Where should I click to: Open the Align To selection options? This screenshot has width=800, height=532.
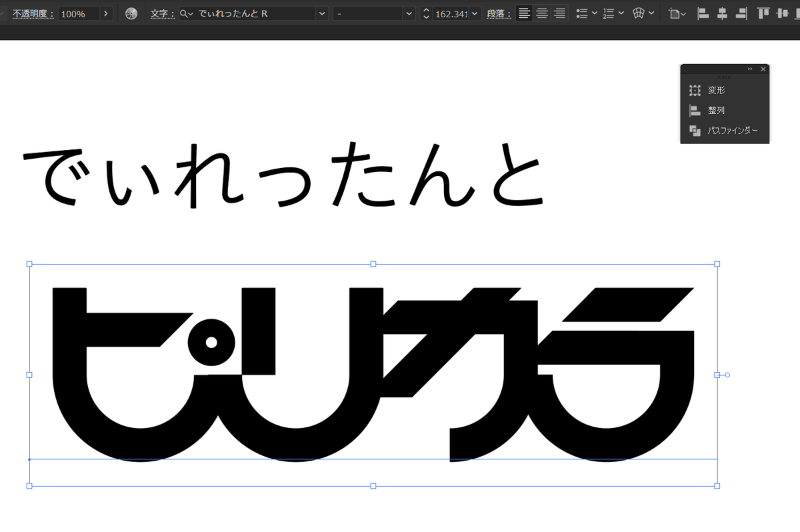pos(677,13)
